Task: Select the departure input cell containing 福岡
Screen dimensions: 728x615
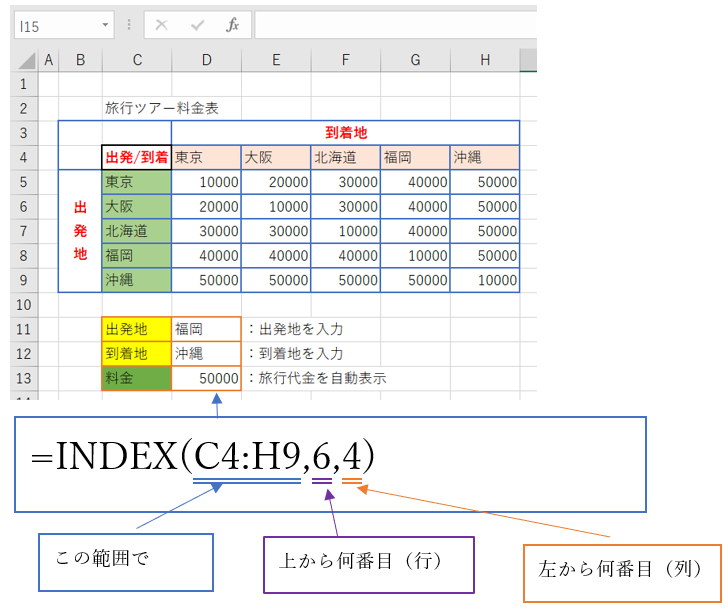Action: [206, 329]
